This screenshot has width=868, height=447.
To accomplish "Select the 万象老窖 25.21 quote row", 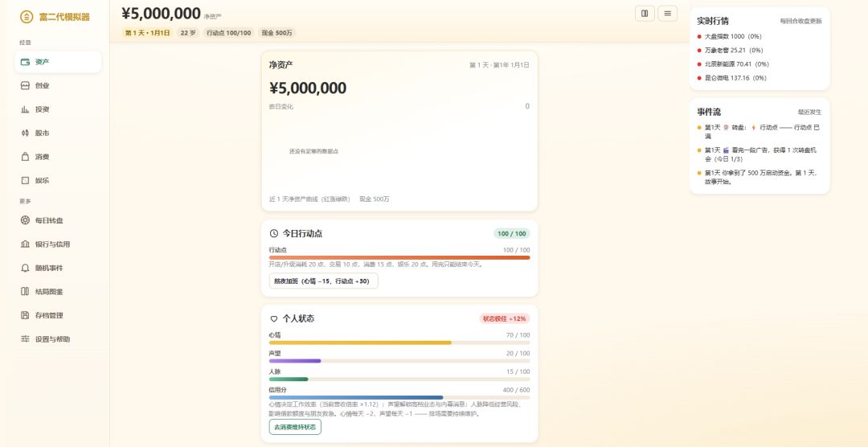I will point(759,51).
